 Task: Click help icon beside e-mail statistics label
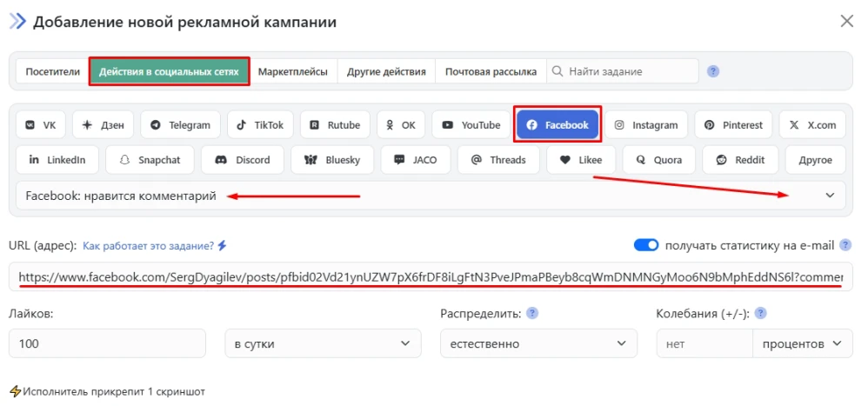pos(845,245)
